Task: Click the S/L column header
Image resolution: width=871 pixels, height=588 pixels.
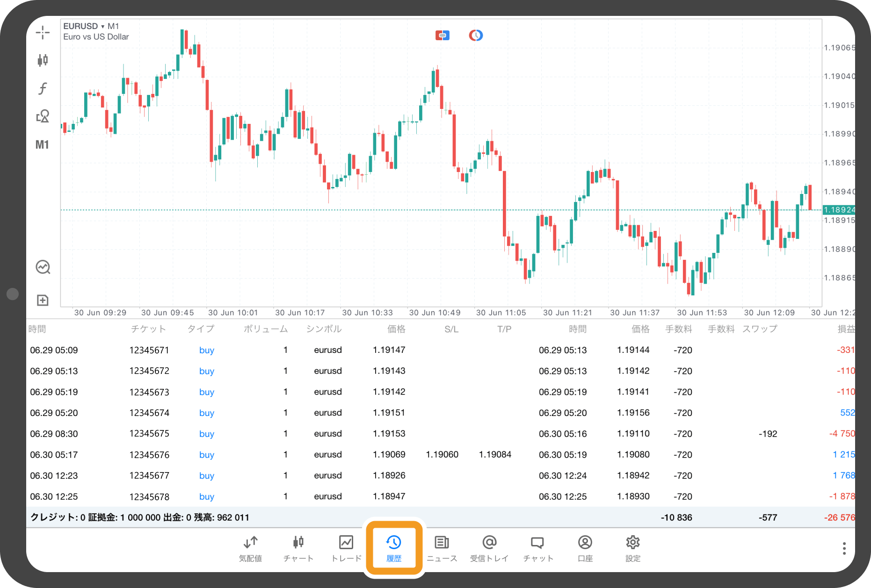Action: point(451,329)
